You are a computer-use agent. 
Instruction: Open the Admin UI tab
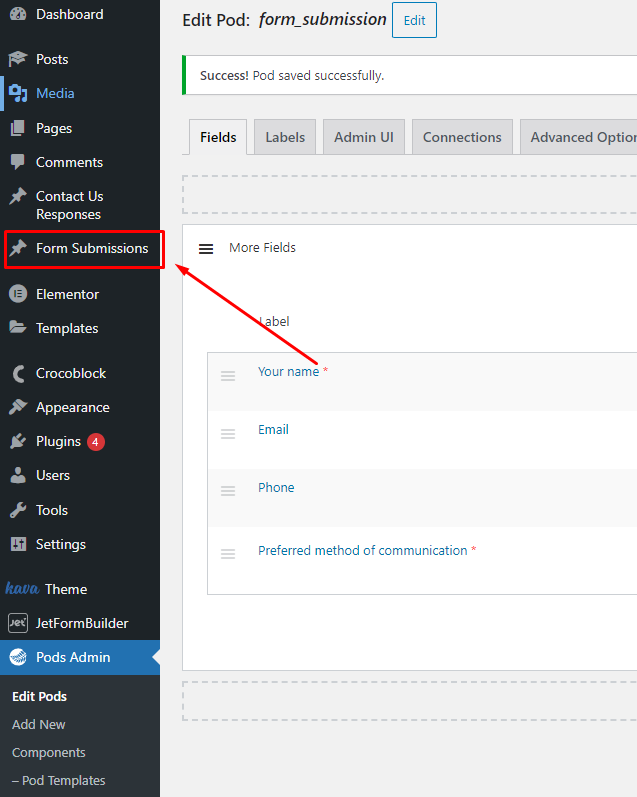(x=363, y=137)
